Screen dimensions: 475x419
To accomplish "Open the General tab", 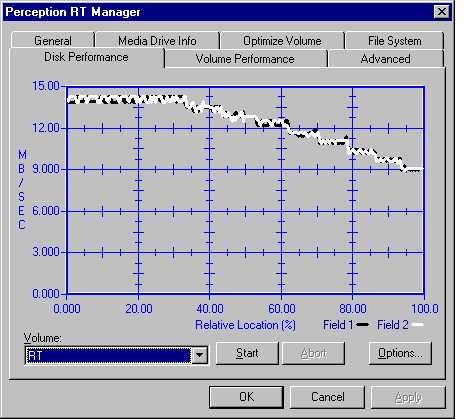I will coord(53,41).
